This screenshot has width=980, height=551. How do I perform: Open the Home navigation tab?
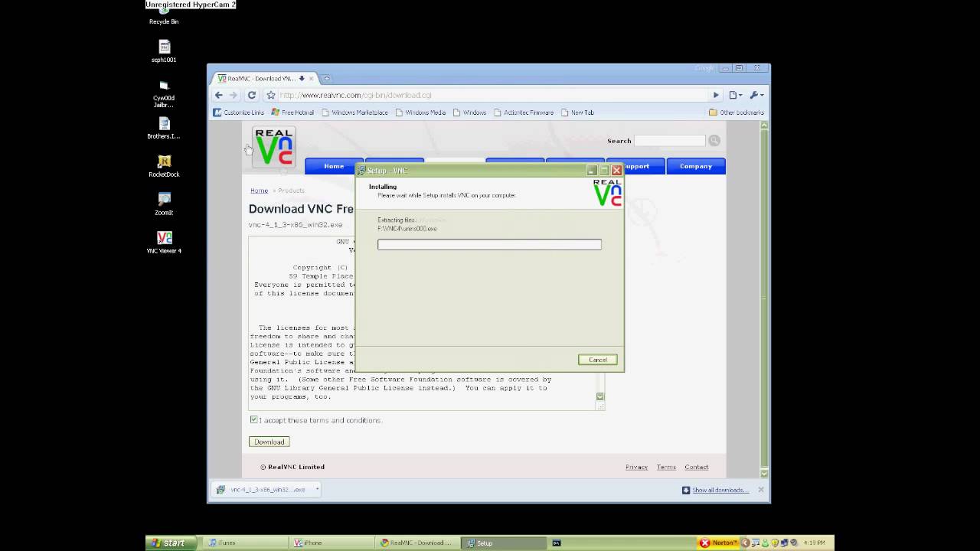(334, 166)
